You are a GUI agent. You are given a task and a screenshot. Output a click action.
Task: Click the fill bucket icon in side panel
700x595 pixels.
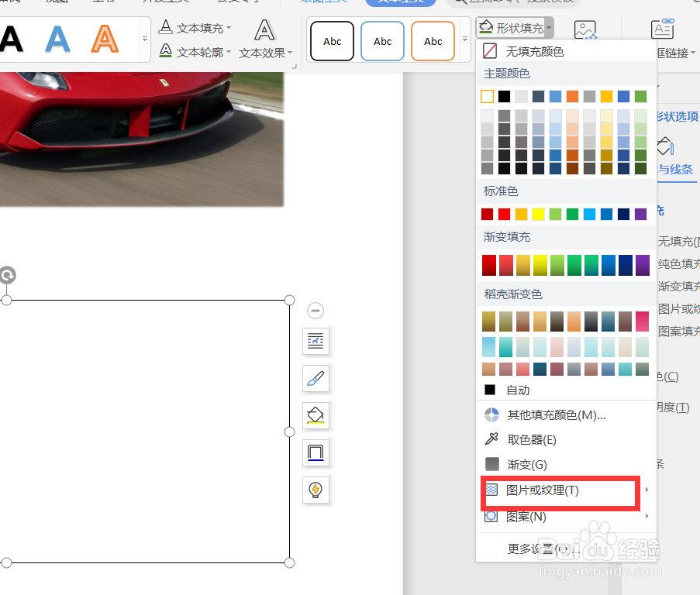click(x=665, y=146)
